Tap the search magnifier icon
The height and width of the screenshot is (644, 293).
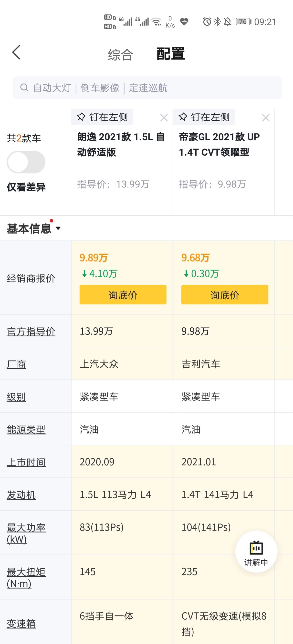tap(24, 88)
